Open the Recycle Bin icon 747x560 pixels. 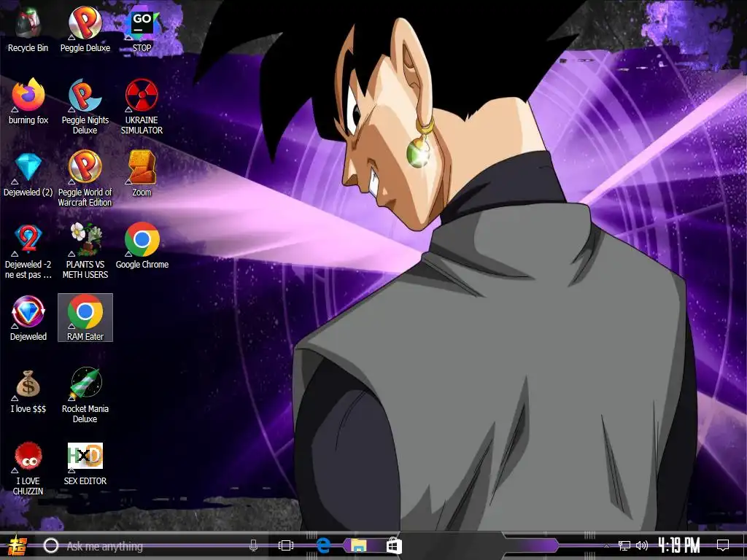[x=28, y=29]
